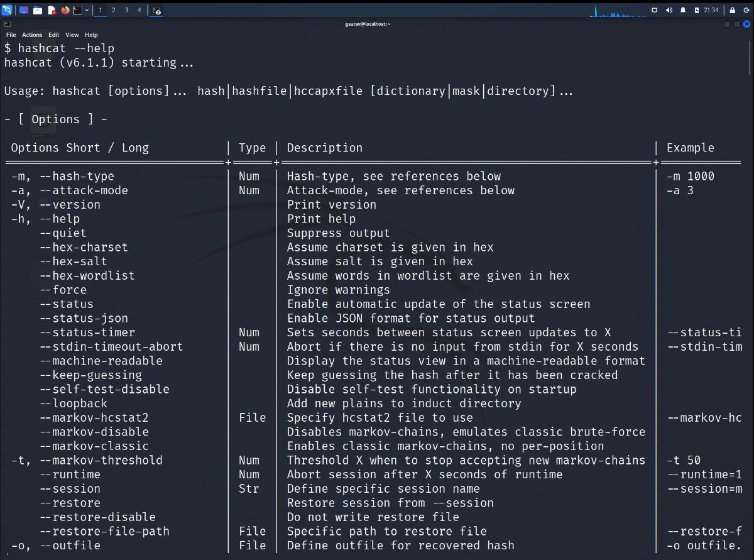The height and width of the screenshot is (560, 754).
Task: Lock the screen using the padlock icon
Action: [733, 10]
